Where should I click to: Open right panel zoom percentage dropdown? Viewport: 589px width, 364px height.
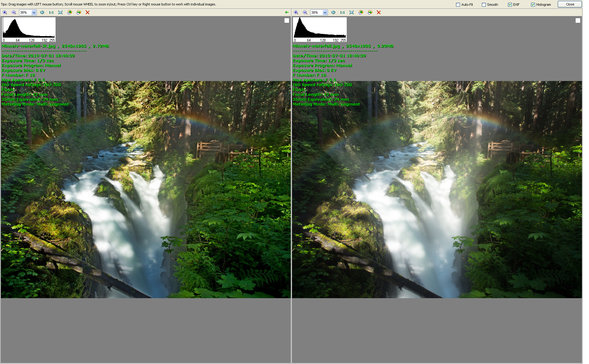[x=325, y=12]
